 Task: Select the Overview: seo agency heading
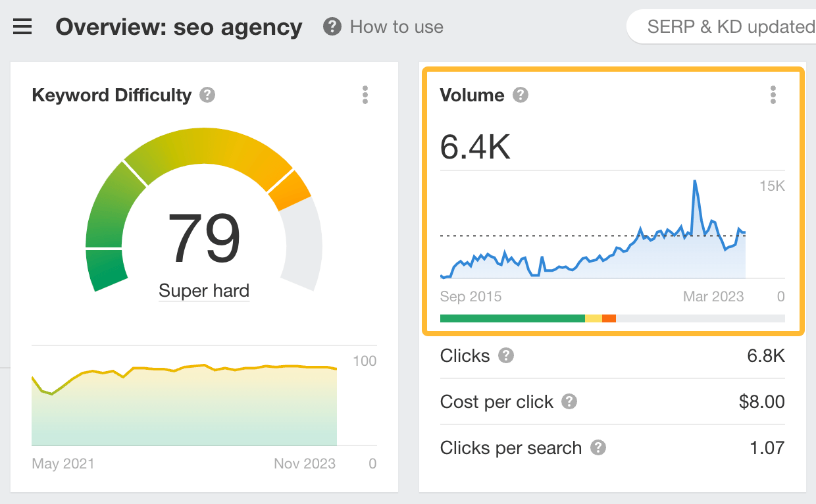click(179, 27)
